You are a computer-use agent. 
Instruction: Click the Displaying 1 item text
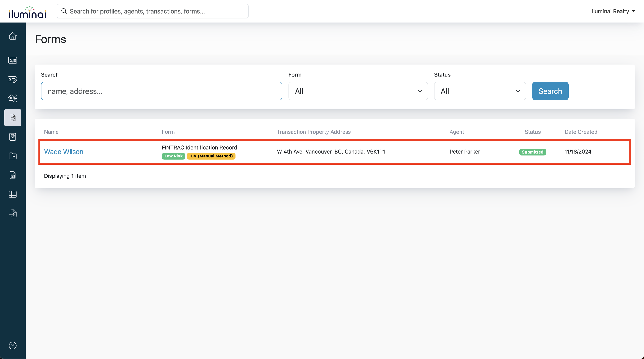click(x=65, y=176)
